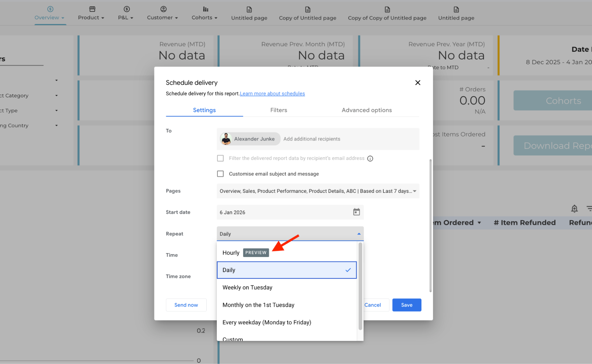Collapse the Repeat dropdown showing Daily
Viewport: 592px width, 364px height.
tap(359, 234)
